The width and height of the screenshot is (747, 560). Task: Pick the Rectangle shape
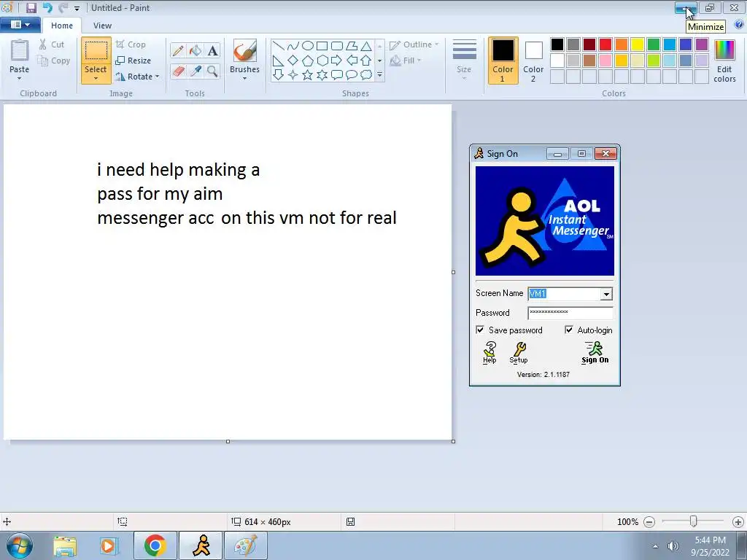(x=322, y=46)
